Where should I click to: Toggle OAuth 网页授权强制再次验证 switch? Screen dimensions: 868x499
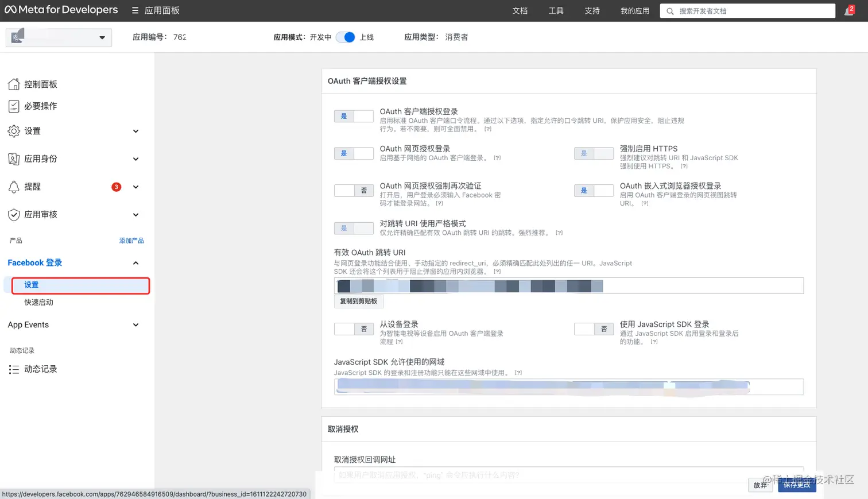tap(354, 191)
